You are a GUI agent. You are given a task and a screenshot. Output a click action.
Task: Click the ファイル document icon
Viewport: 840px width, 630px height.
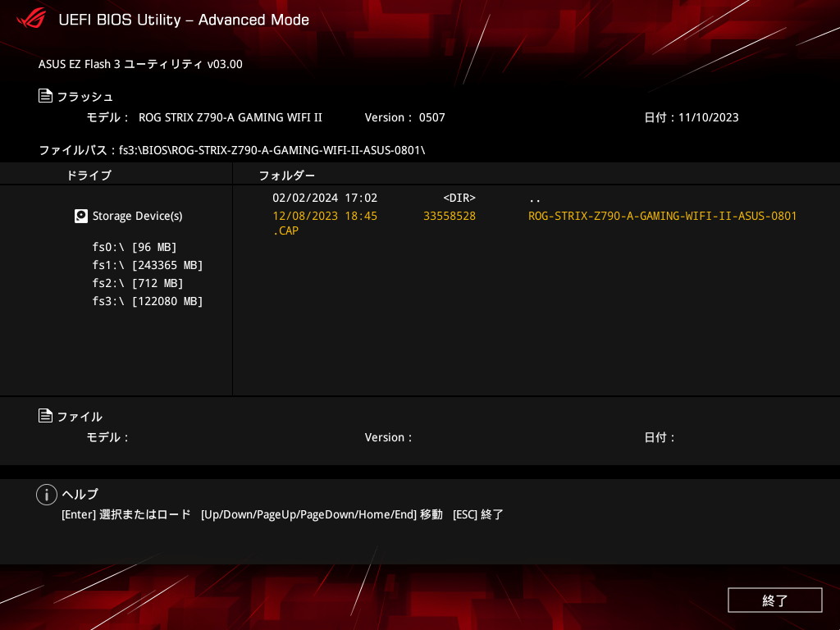click(x=46, y=416)
